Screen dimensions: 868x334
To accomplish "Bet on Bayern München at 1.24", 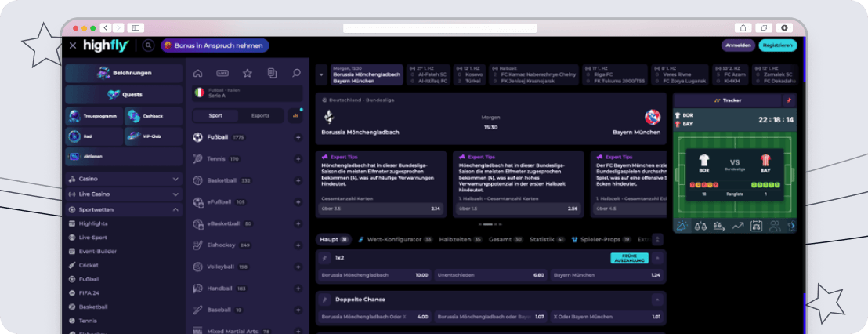I will [606, 274].
